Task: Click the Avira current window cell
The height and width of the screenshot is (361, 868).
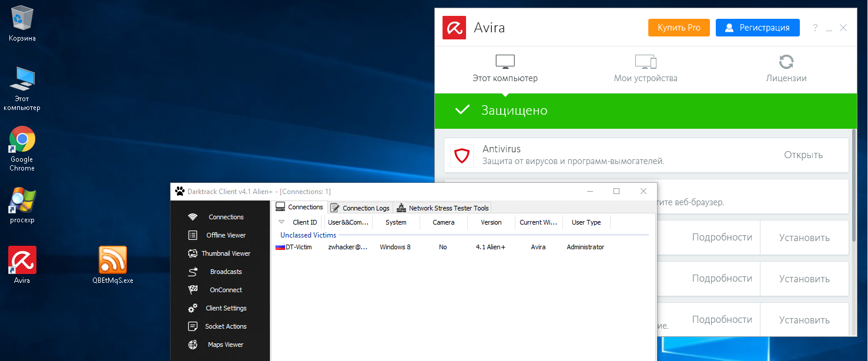Action: pos(538,247)
